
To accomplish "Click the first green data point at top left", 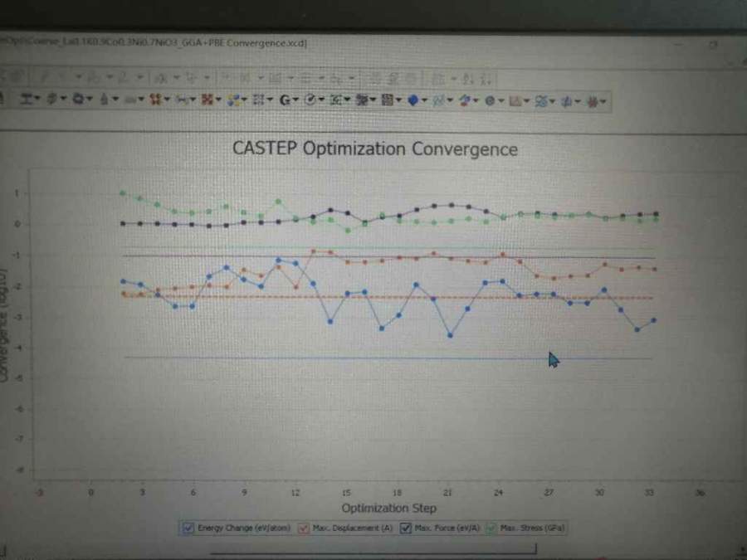I will 123,192.
